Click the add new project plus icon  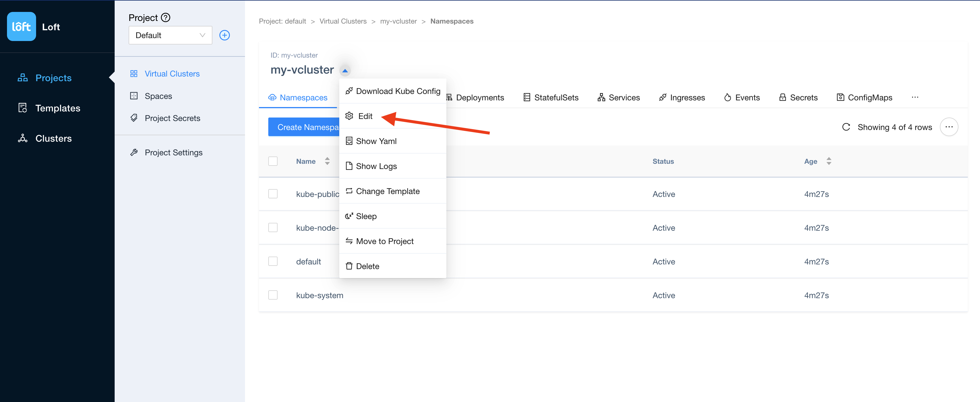click(x=224, y=35)
